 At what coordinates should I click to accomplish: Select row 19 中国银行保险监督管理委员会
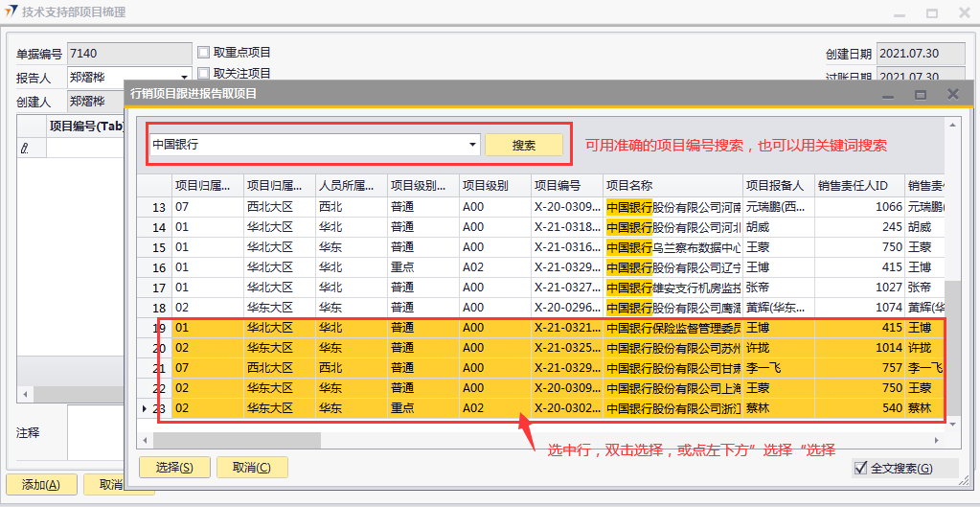pyautogui.click(x=673, y=328)
